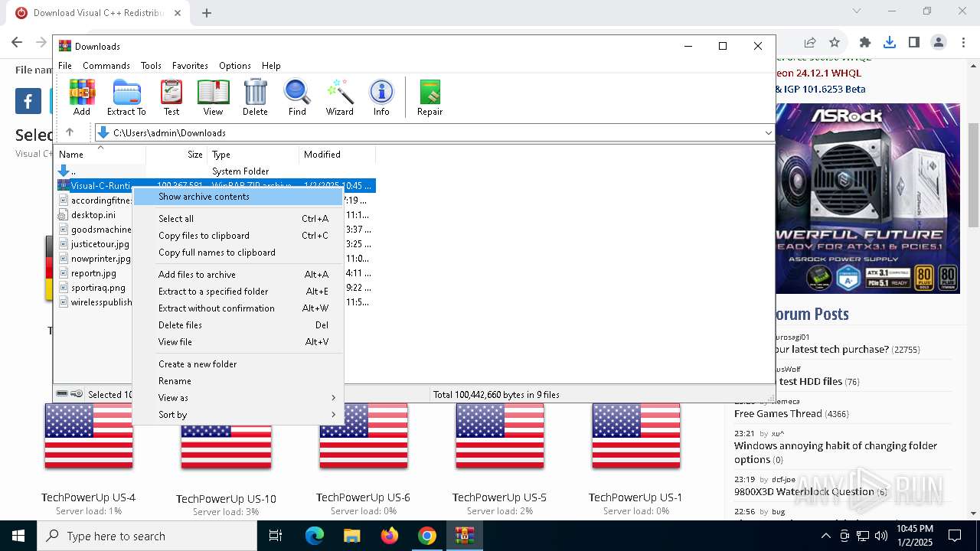Sort by the Type column header
This screenshot has height=551, width=980.
253,155
